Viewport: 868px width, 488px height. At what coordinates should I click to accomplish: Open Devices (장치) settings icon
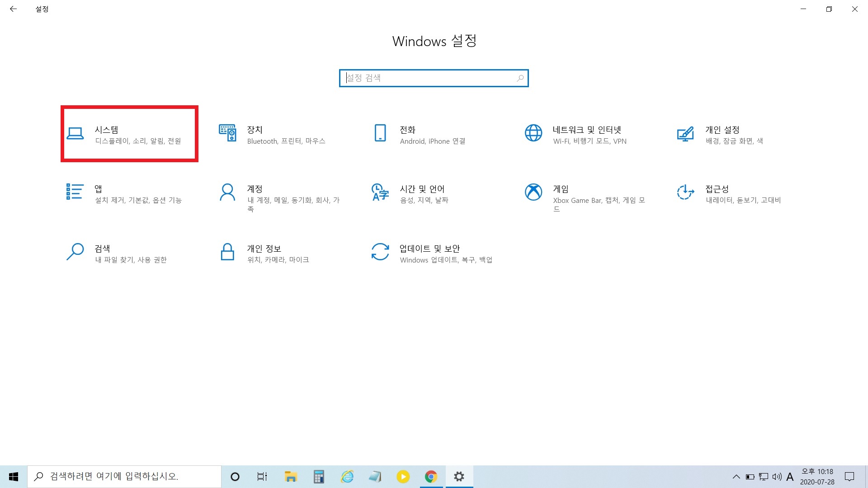[227, 133]
